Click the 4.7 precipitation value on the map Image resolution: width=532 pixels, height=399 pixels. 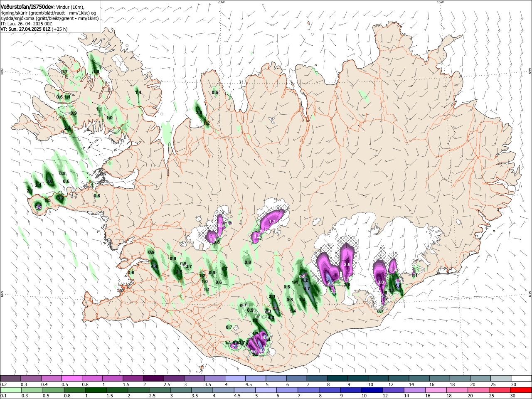pyautogui.click(x=307, y=288)
